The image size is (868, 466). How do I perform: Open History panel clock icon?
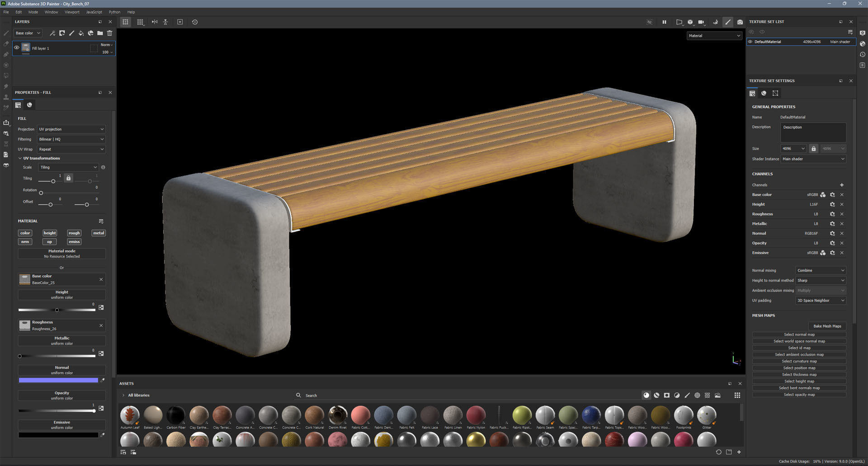tap(863, 55)
